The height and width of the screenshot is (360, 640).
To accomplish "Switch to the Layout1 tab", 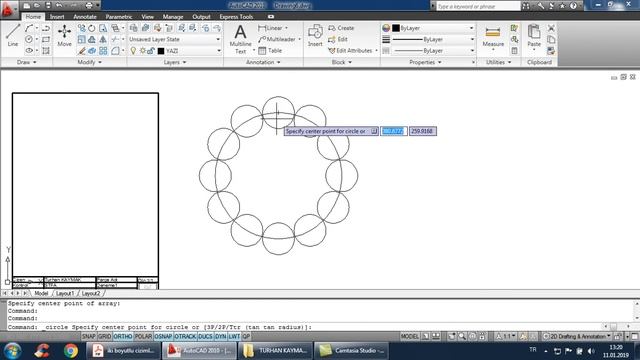I will click(x=64, y=293).
